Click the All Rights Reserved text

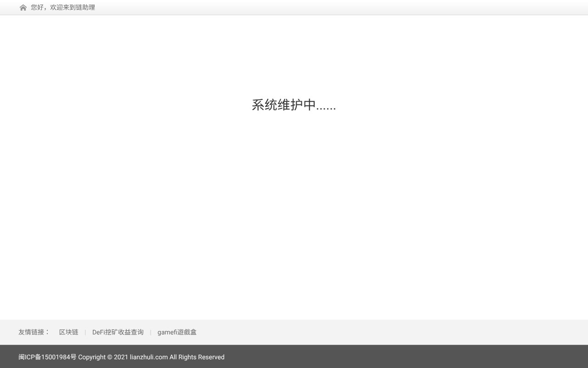click(197, 357)
